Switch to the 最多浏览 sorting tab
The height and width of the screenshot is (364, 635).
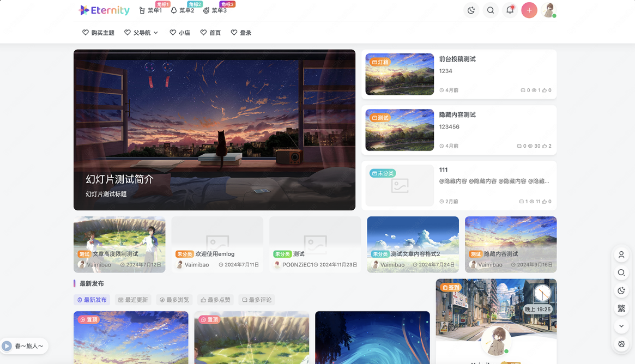[x=174, y=300]
